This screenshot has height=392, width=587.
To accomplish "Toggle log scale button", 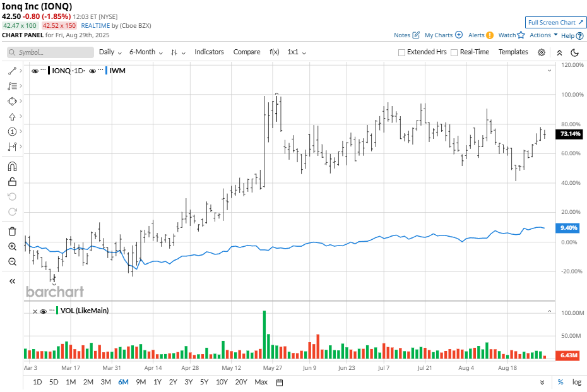I will coord(577,383).
